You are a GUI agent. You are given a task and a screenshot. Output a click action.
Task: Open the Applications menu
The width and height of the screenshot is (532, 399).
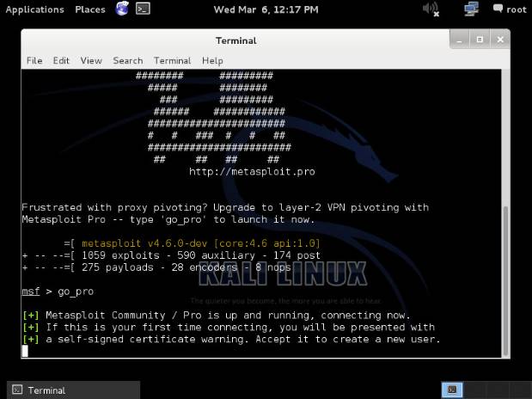pyautogui.click(x=35, y=9)
